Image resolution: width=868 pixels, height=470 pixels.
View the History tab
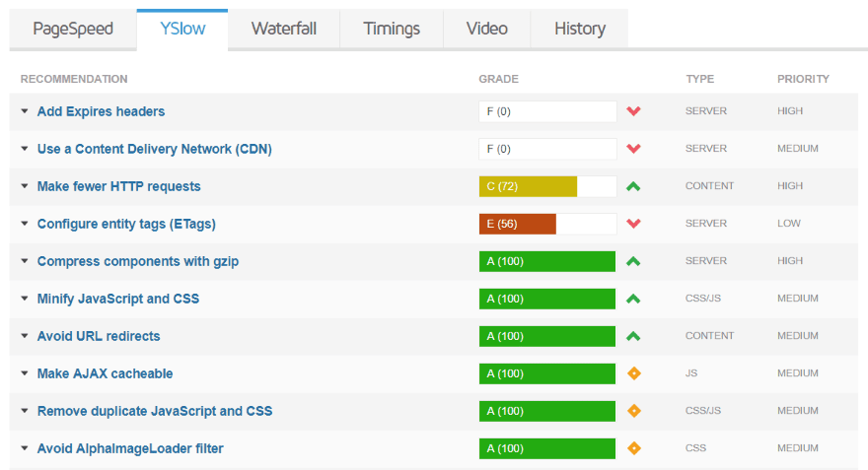(x=580, y=29)
